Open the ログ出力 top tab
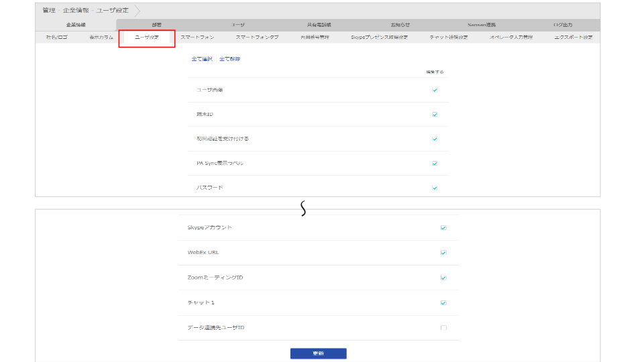 (562, 25)
